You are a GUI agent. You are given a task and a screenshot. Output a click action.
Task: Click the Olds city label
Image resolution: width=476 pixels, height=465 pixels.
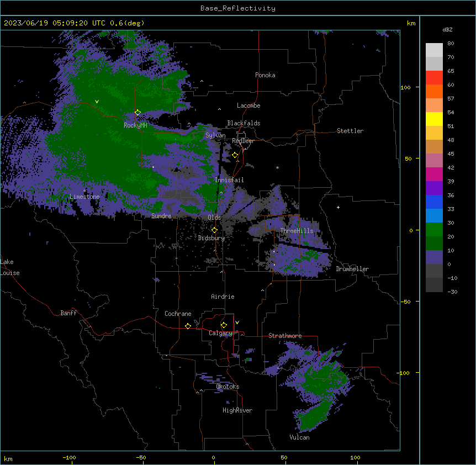pyautogui.click(x=214, y=218)
